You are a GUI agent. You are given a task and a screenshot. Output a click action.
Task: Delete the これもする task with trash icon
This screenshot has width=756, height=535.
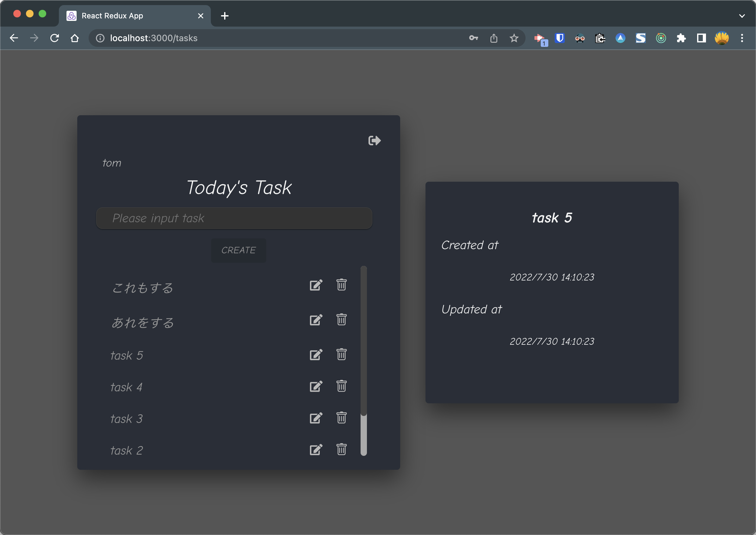tap(341, 285)
